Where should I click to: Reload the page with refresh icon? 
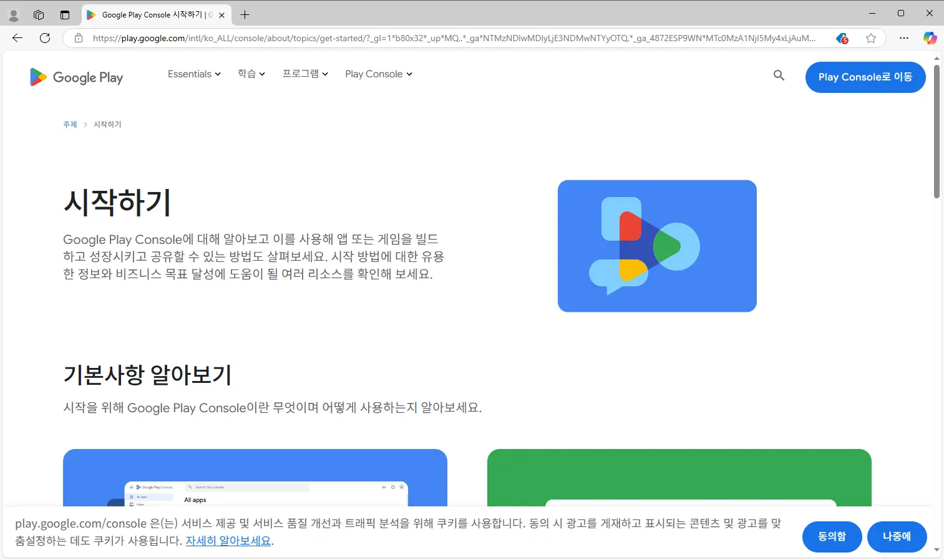tap(45, 38)
